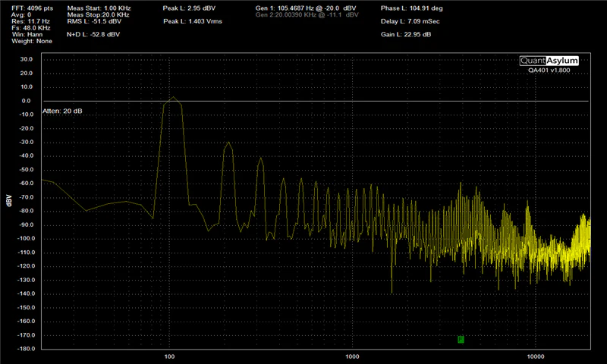Click the 'Peak L: 2.95 dBV' readout
The width and height of the screenshot is (607, 364).
click(x=189, y=8)
